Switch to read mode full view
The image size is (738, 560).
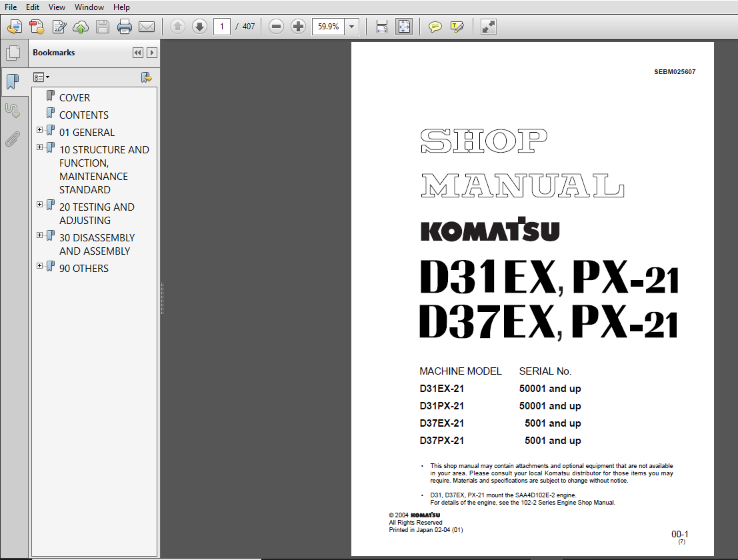coord(488,27)
